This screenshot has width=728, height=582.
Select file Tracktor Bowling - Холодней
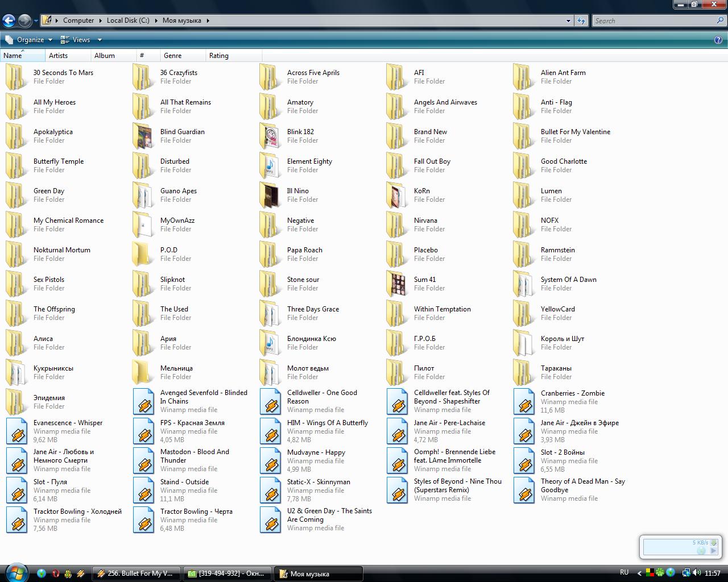[64, 519]
